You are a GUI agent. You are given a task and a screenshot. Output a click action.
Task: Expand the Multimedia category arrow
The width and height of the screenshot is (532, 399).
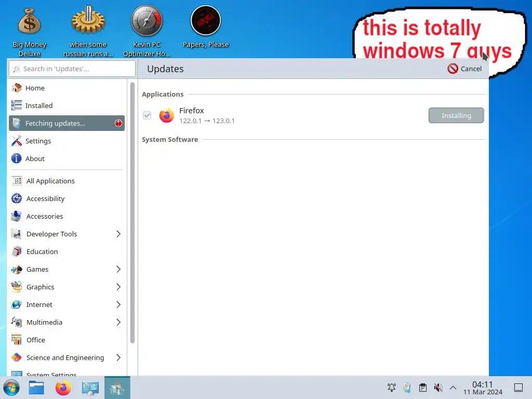[x=118, y=322]
